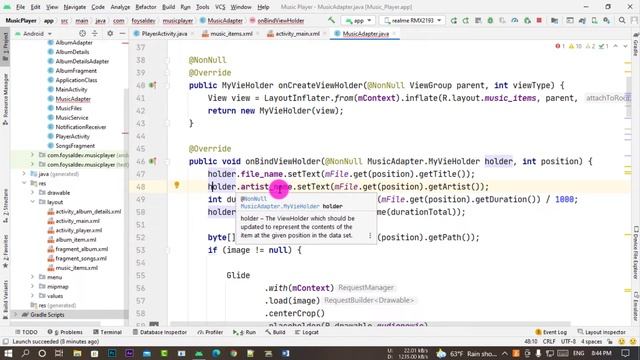Open the Profiler tool window
This screenshot has height=360, width=640.
(x=210, y=332)
